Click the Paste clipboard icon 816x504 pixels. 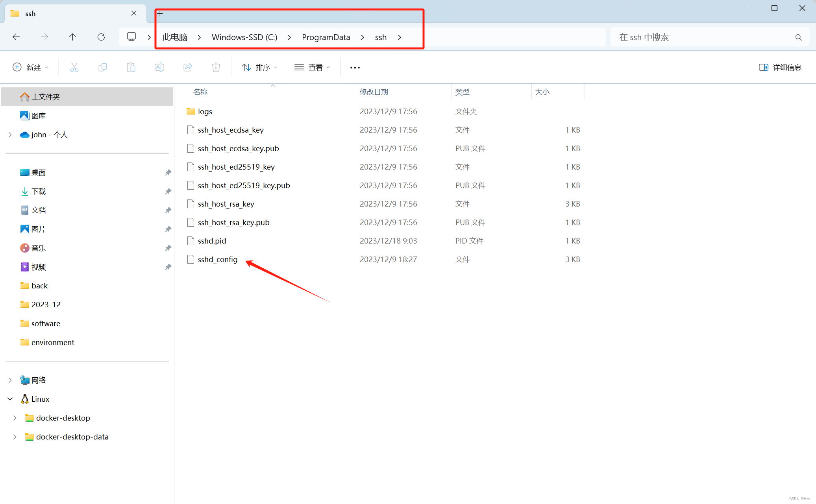click(x=131, y=67)
